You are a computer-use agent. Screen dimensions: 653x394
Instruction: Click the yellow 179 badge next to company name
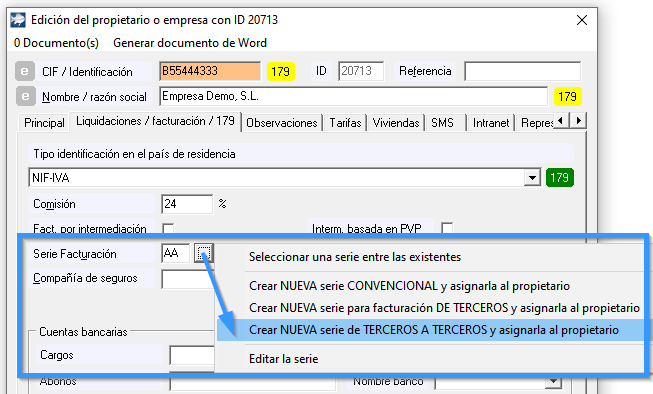pos(567,97)
